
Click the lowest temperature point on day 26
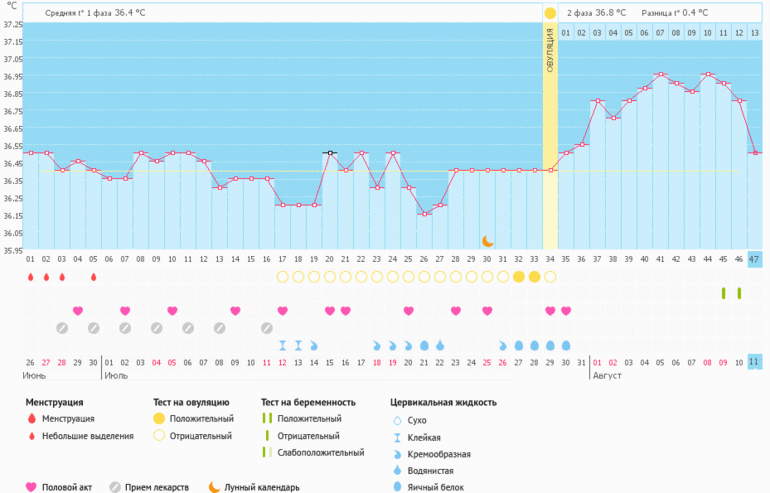424,213
